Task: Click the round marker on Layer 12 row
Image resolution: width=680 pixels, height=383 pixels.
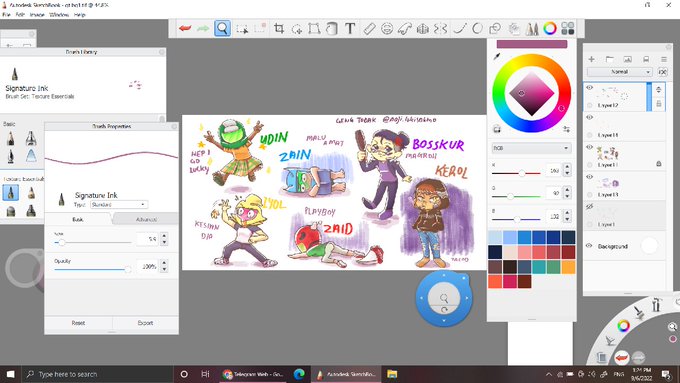Action: tap(589, 105)
